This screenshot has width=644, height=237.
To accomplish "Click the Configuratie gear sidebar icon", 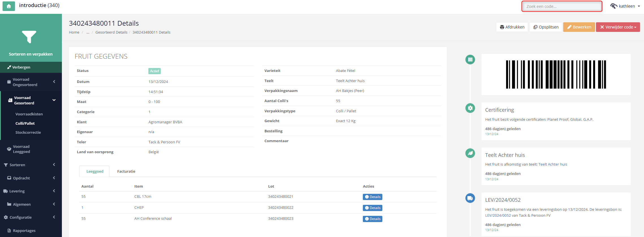I will click(6, 217).
